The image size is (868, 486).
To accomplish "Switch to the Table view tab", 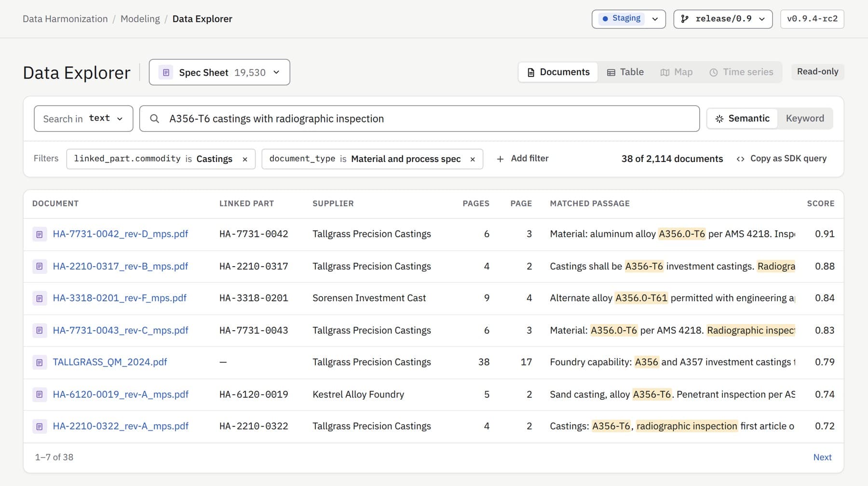I will (625, 72).
